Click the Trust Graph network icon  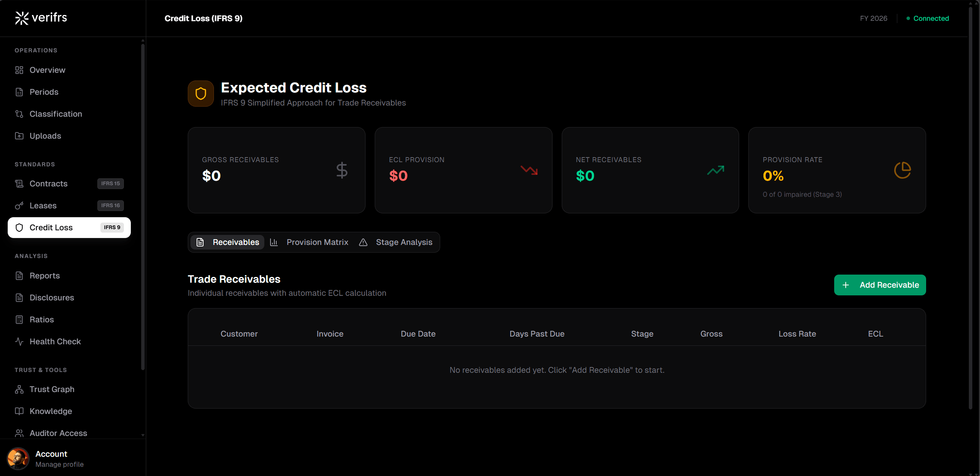pos(20,389)
